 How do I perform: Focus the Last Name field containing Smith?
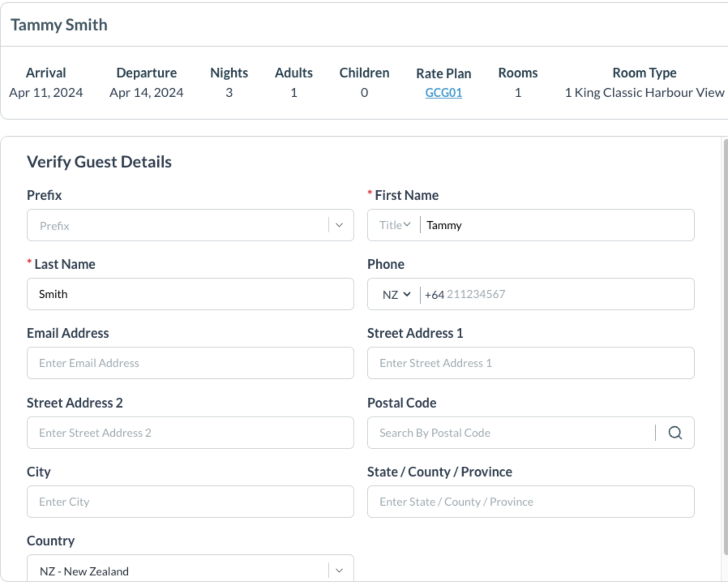[x=191, y=294]
